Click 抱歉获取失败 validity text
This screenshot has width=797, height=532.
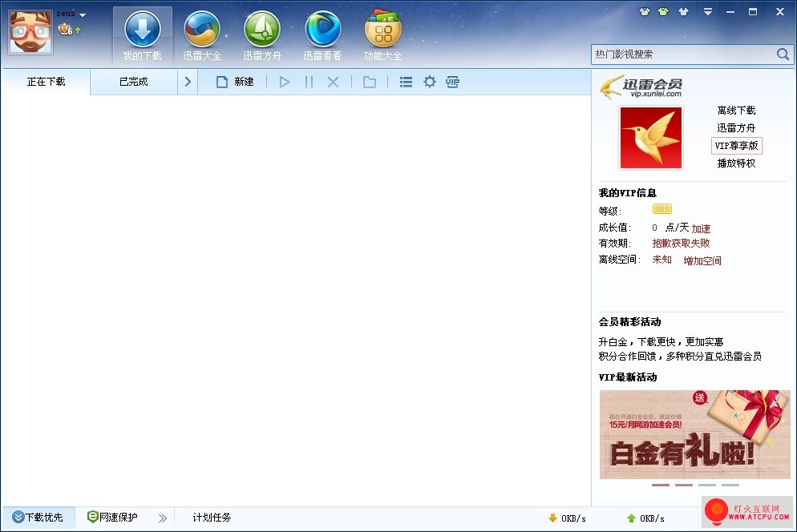click(681, 244)
